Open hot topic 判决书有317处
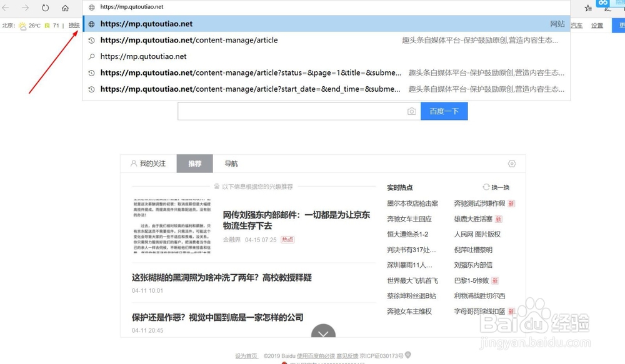The image size is (625, 364). click(411, 250)
